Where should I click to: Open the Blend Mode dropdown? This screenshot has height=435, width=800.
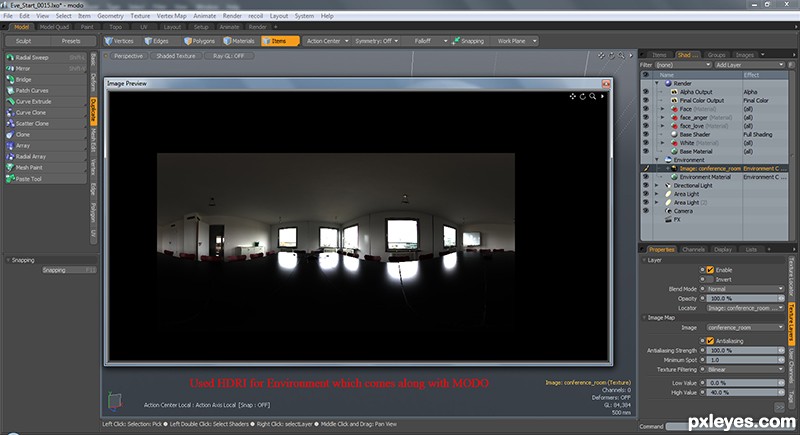[x=745, y=289]
